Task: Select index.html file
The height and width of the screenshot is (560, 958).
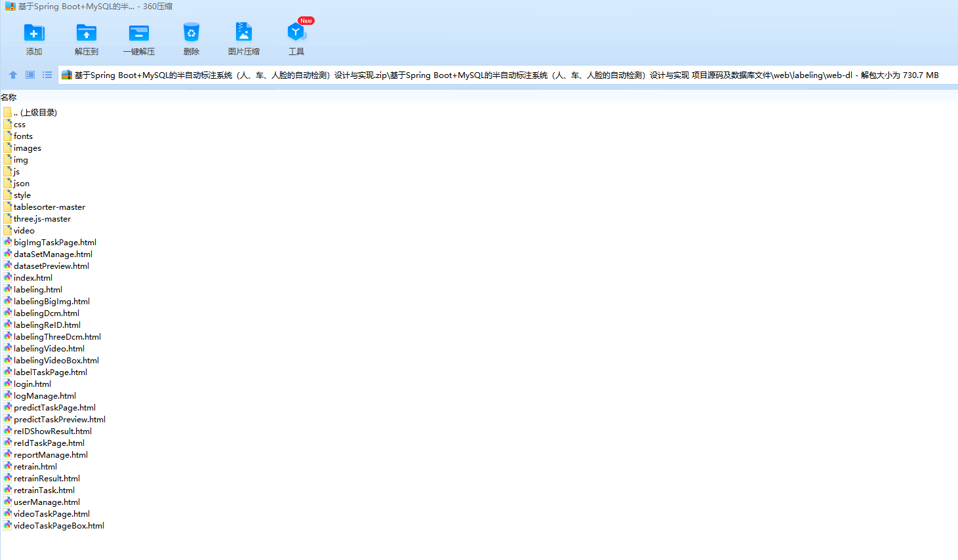Action: point(28,277)
